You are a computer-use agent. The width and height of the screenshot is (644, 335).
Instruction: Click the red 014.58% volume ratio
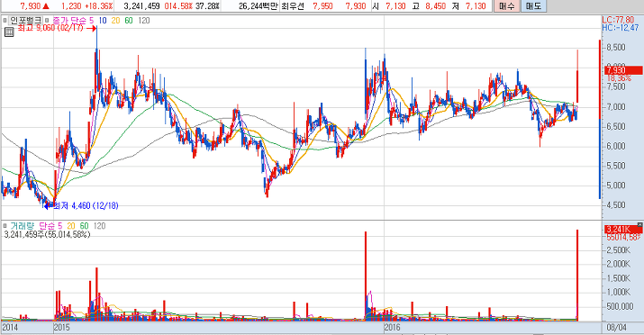[177, 6]
